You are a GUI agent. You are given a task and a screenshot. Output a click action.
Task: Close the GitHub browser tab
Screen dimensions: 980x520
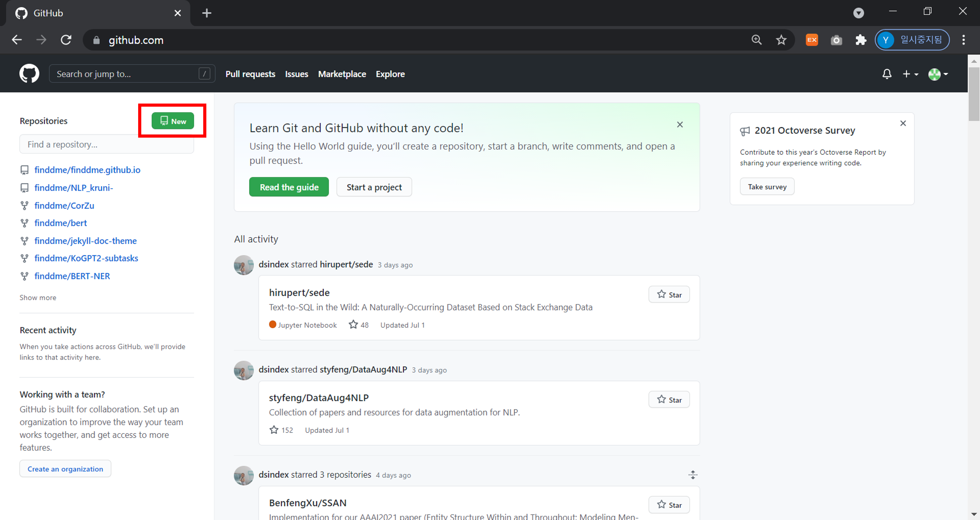(x=177, y=13)
